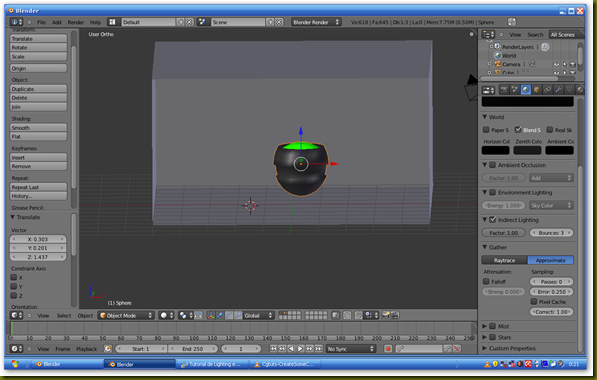This screenshot has height=380, width=597.
Task: Click the Translate tool button
Action: [x=38, y=38]
